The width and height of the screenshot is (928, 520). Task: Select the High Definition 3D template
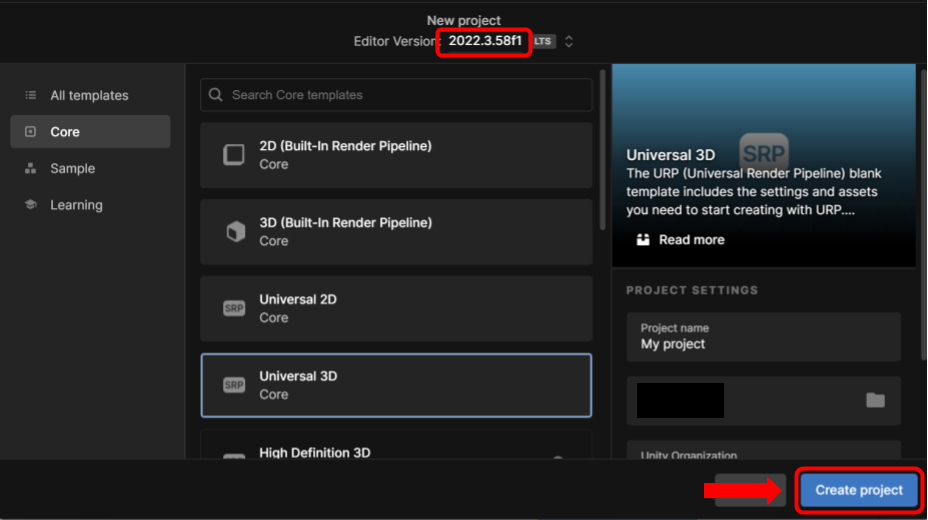click(x=396, y=445)
